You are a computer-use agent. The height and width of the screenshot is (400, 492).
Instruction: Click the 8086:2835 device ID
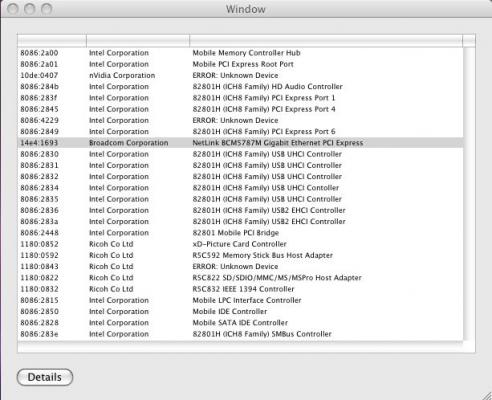pos(39,199)
